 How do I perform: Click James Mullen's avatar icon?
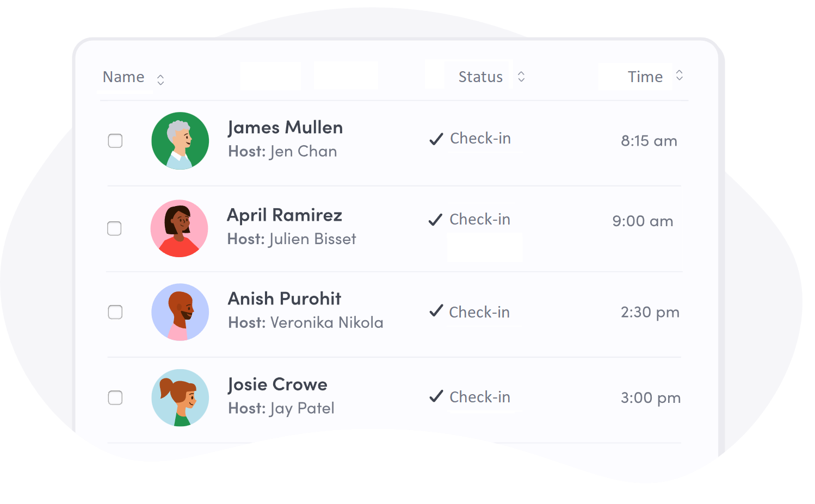point(180,141)
